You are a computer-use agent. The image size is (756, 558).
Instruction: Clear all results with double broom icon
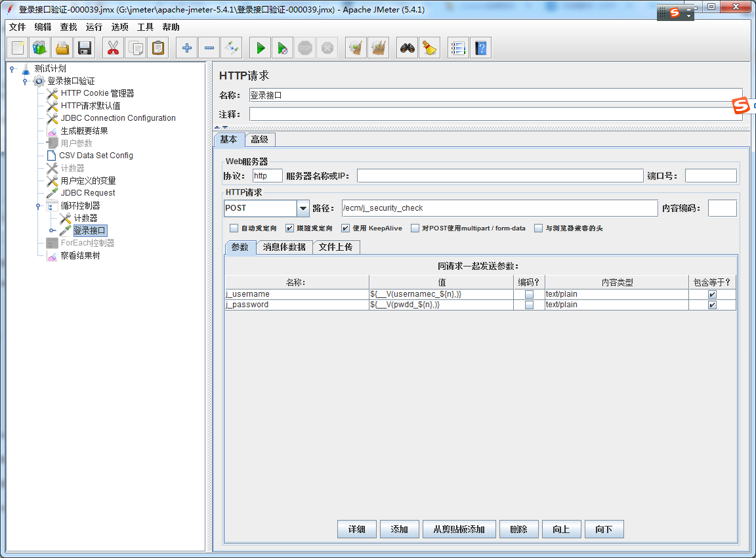coord(378,48)
